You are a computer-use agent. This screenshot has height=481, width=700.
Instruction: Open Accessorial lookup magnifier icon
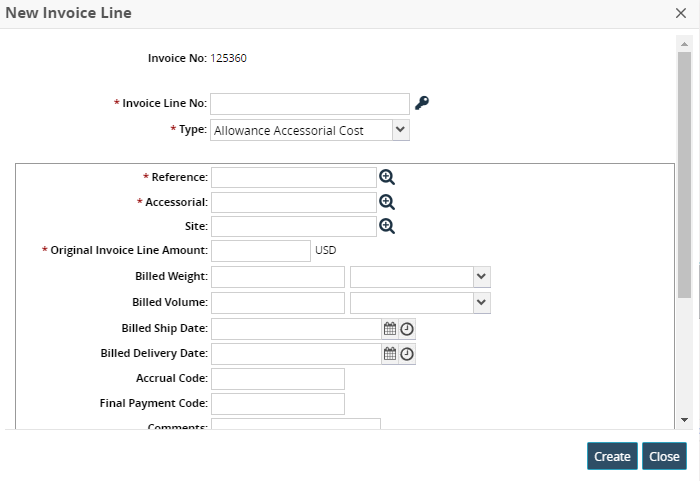pos(387,202)
